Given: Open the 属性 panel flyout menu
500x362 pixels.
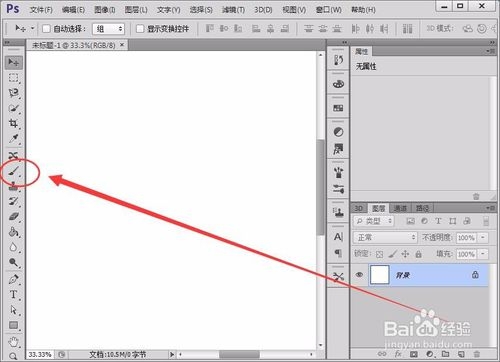Looking at the screenshot, I should click(x=490, y=51).
